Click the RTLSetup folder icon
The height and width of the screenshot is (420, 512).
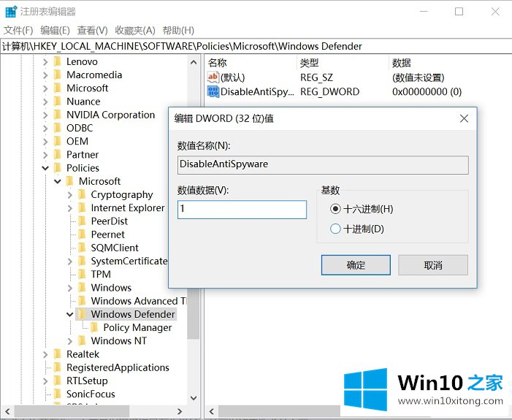(58, 381)
